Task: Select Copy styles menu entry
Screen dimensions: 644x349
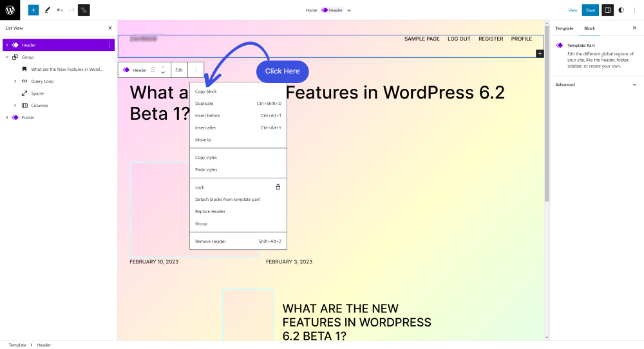Action: point(238,157)
